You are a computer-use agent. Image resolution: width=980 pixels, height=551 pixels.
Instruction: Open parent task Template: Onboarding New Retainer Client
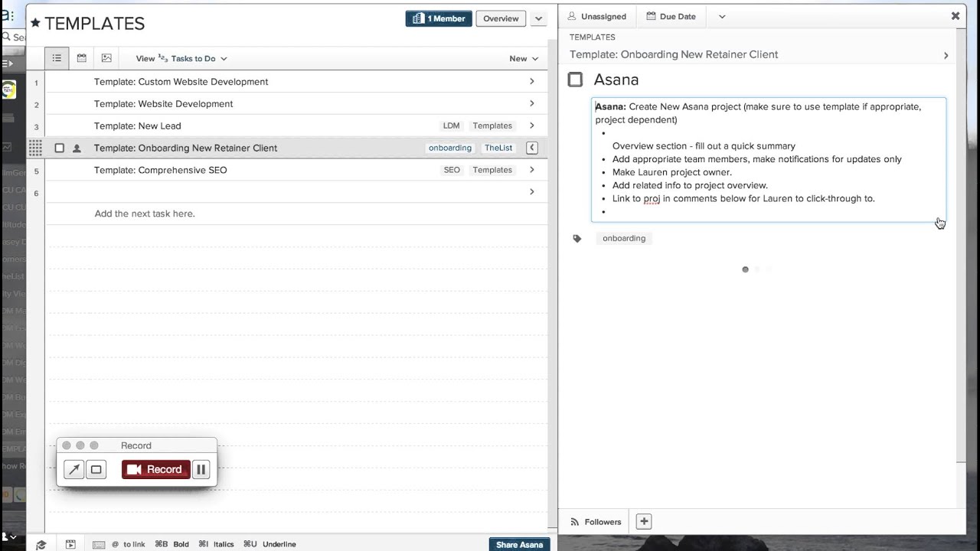click(674, 54)
